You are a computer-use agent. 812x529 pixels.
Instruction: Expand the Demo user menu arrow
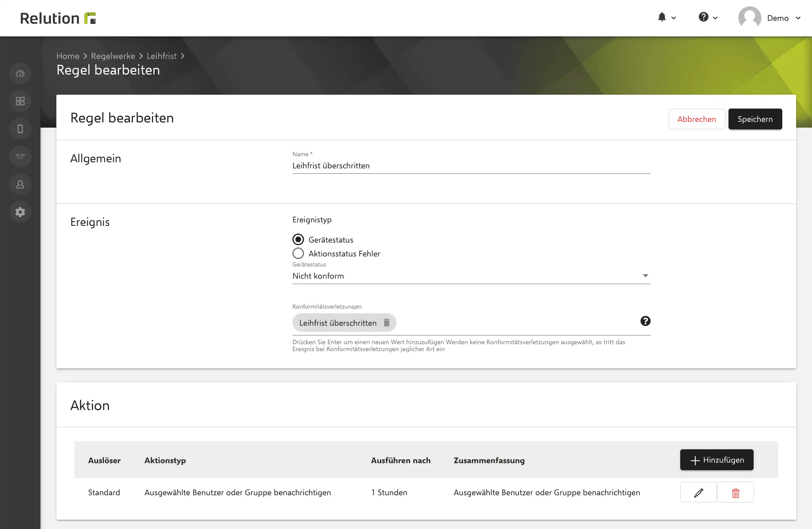(x=798, y=18)
